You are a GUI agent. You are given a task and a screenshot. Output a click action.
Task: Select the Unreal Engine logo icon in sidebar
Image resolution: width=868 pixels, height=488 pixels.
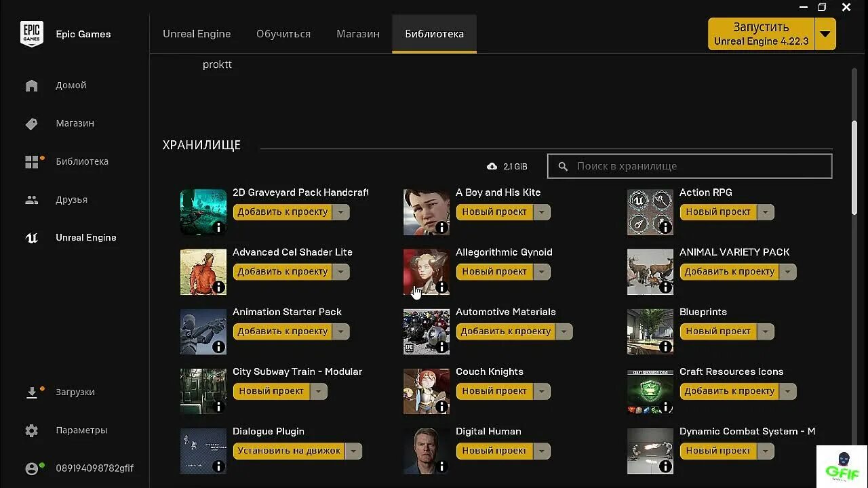point(31,237)
